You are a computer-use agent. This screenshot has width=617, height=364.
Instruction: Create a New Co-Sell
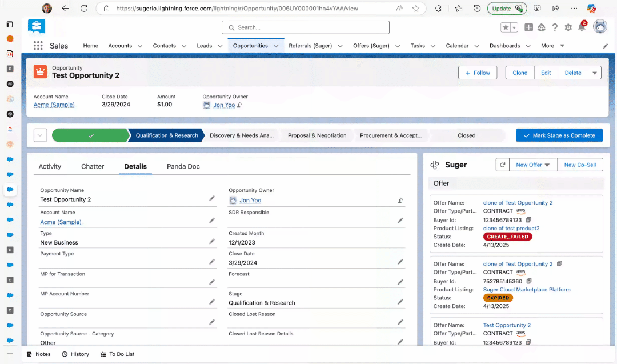click(580, 165)
